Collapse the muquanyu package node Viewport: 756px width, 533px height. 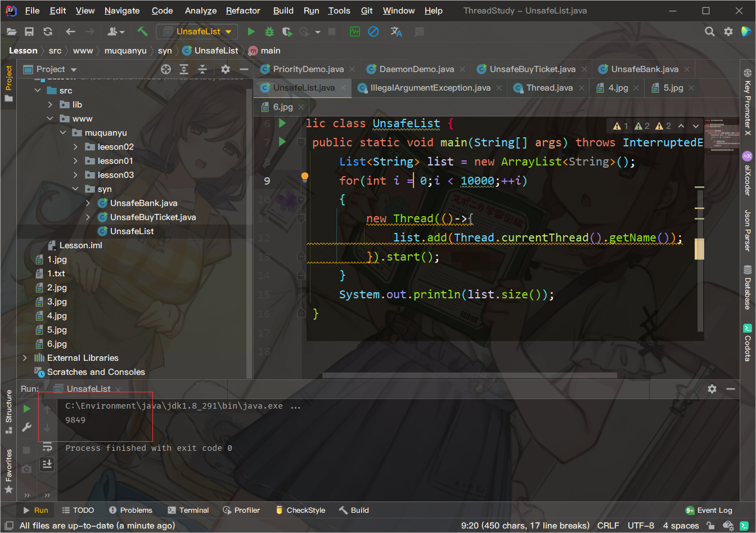[x=63, y=133]
